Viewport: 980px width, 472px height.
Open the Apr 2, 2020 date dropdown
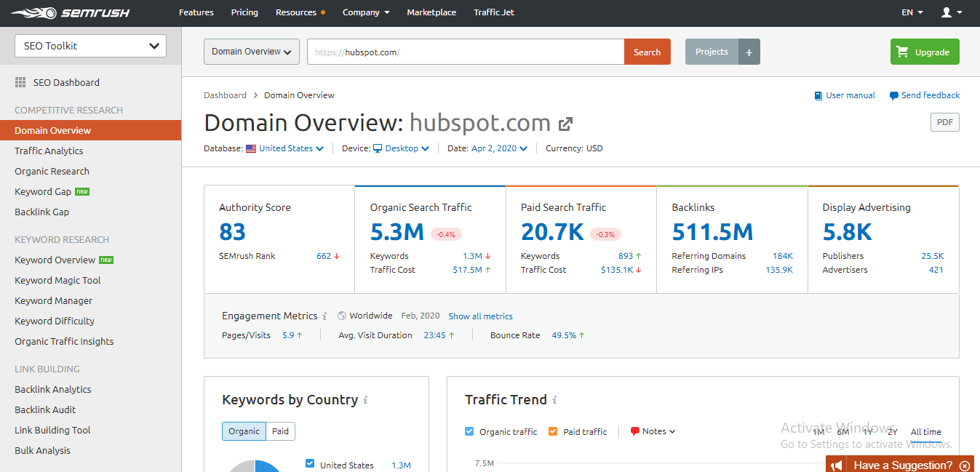coord(499,148)
